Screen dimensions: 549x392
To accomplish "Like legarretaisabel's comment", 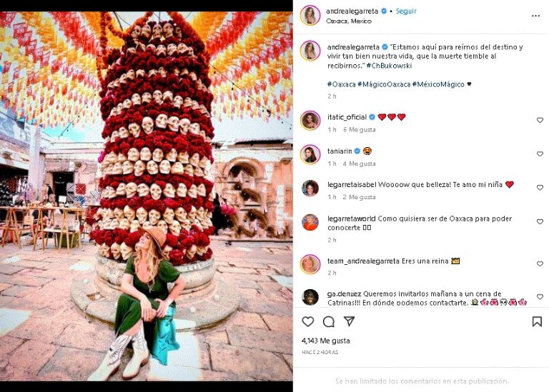I will (x=540, y=188).
